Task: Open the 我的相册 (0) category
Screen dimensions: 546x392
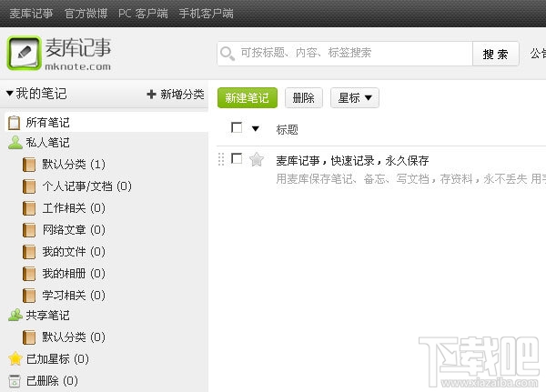Action: (74, 274)
